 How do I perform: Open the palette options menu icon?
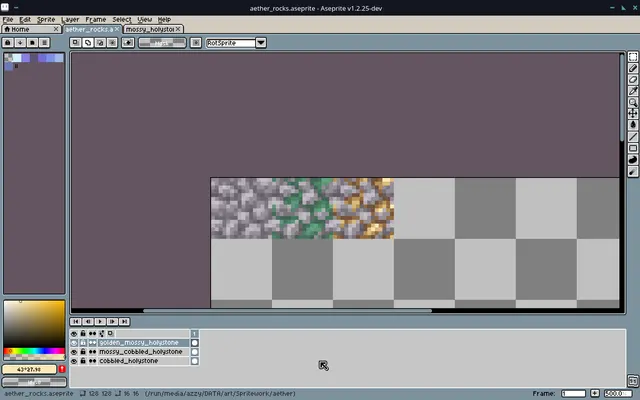tap(44, 42)
